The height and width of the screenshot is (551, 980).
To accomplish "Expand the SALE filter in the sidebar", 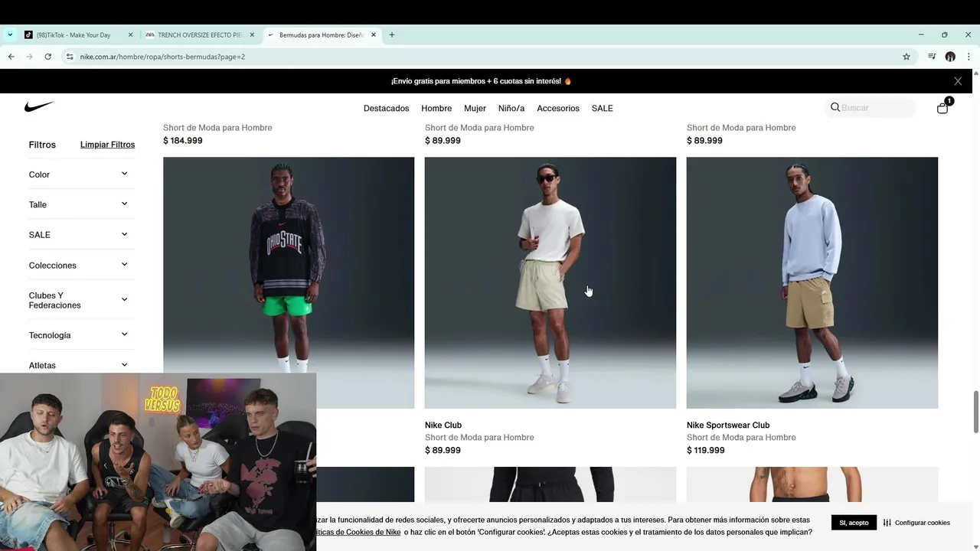I will pyautogui.click(x=80, y=235).
